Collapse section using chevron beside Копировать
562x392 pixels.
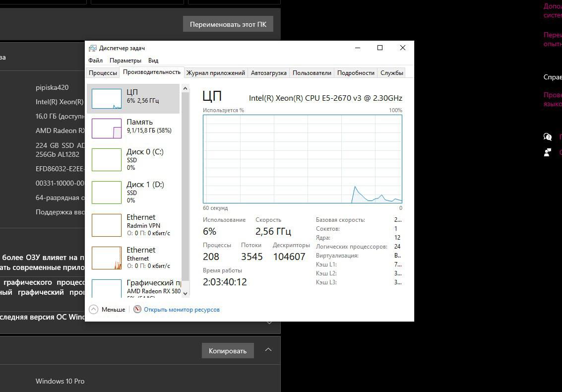coord(268,350)
